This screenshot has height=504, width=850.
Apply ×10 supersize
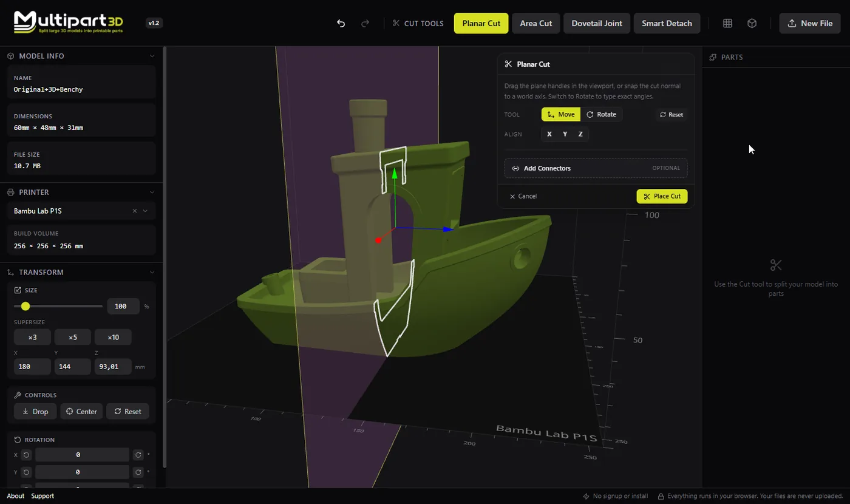(113, 337)
